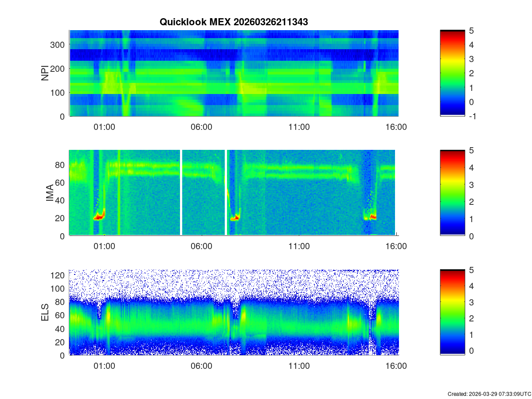
Task: Click the 120 tick on ELS y-axis
Action: (59, 275)
